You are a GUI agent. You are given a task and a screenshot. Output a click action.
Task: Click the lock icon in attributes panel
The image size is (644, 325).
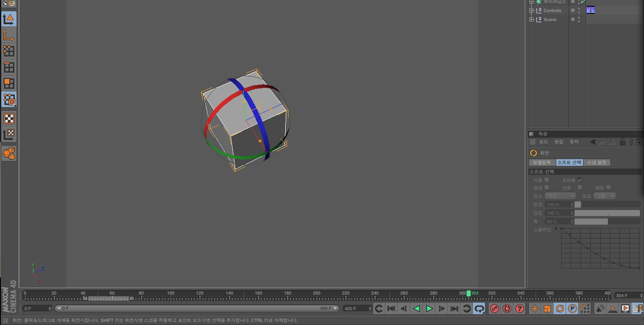coord(623,142)
